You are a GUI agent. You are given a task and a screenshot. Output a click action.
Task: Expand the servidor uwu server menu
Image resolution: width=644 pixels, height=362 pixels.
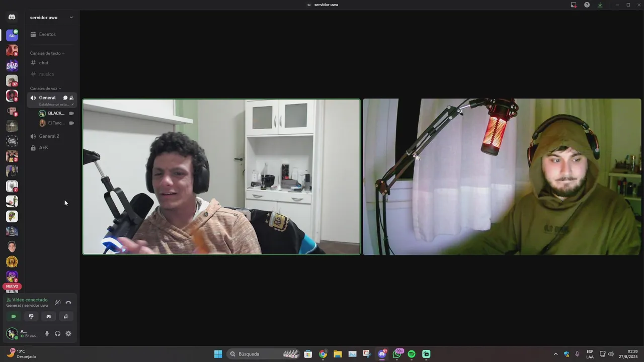(52, 17)
